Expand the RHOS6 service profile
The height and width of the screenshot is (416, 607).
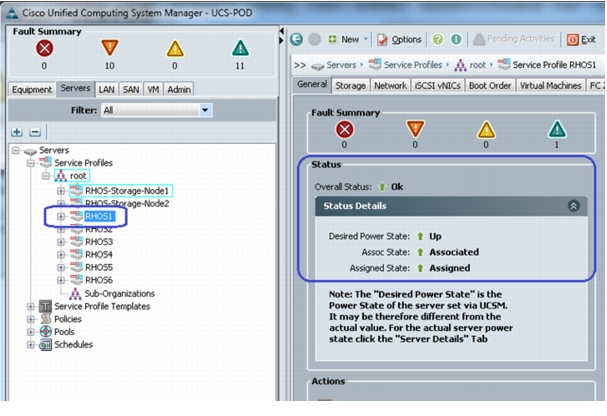tap(61, 280)
